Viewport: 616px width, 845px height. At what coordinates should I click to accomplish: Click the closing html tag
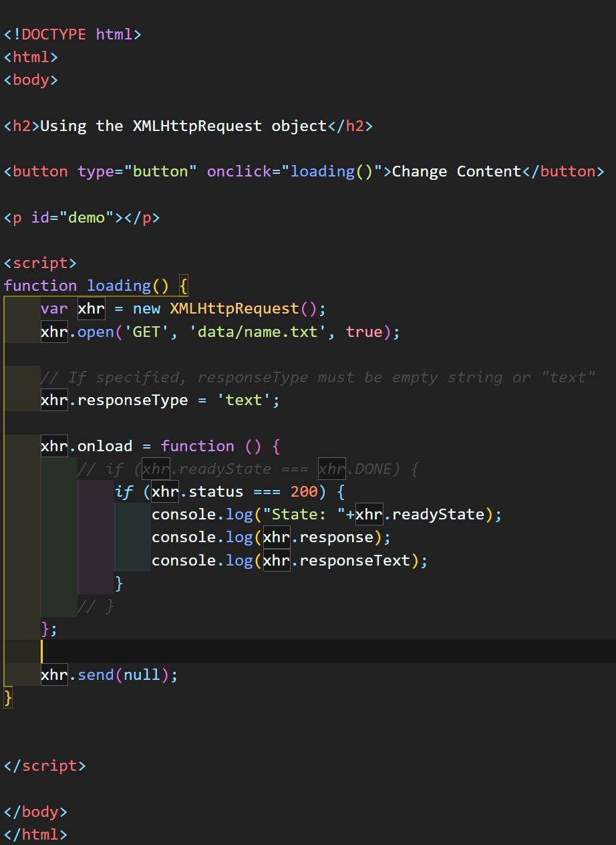click(35, 834)
